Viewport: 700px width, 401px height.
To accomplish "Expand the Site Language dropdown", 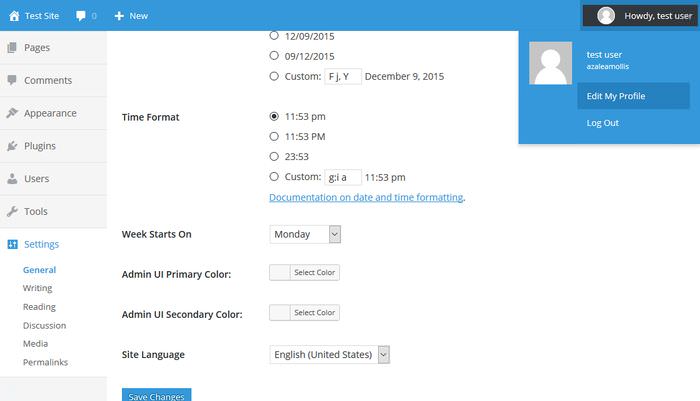I will pyautogui.click(x=329, y=354).
